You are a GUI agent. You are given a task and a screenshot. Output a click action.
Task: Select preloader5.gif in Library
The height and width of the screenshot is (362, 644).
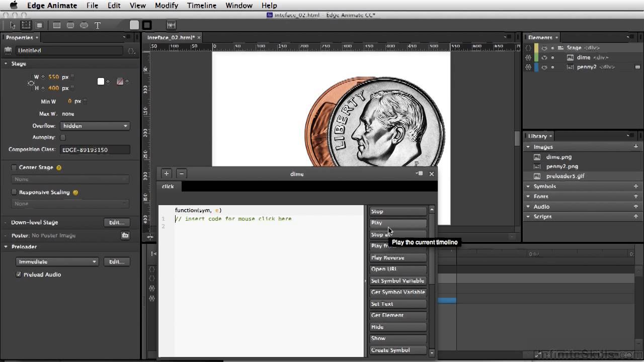pos(565,176)
